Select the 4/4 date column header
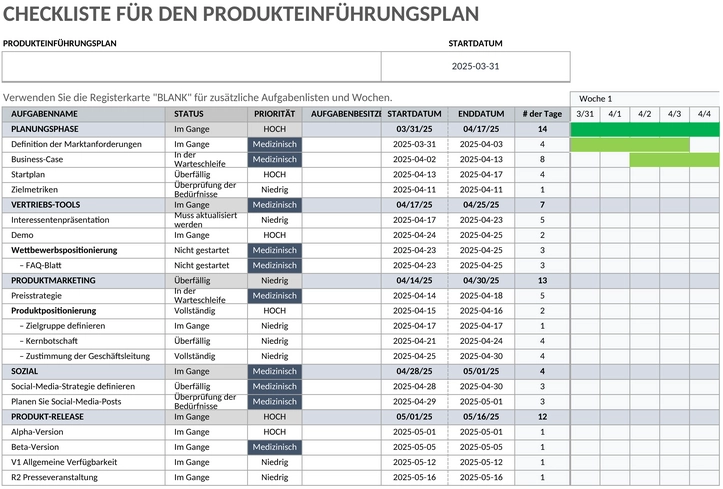 click(x=704, y=114)
